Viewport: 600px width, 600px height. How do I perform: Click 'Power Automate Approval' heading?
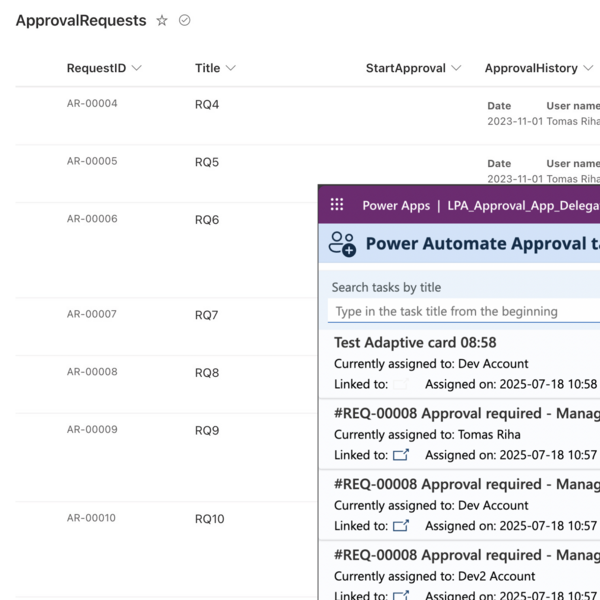click(476, 244)
